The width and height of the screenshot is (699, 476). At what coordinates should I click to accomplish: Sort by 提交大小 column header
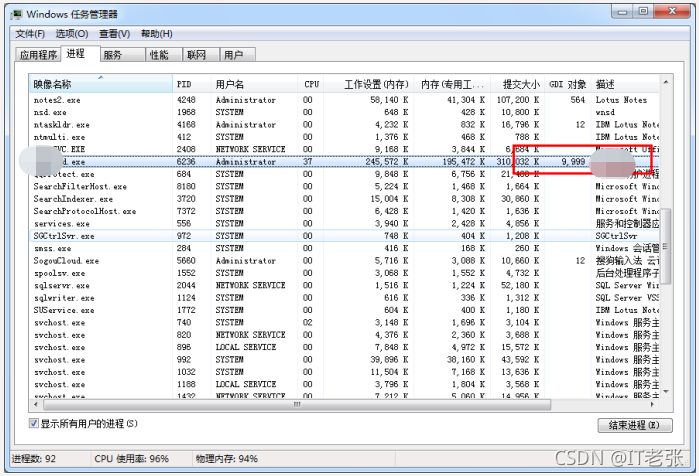pos(518,84)
